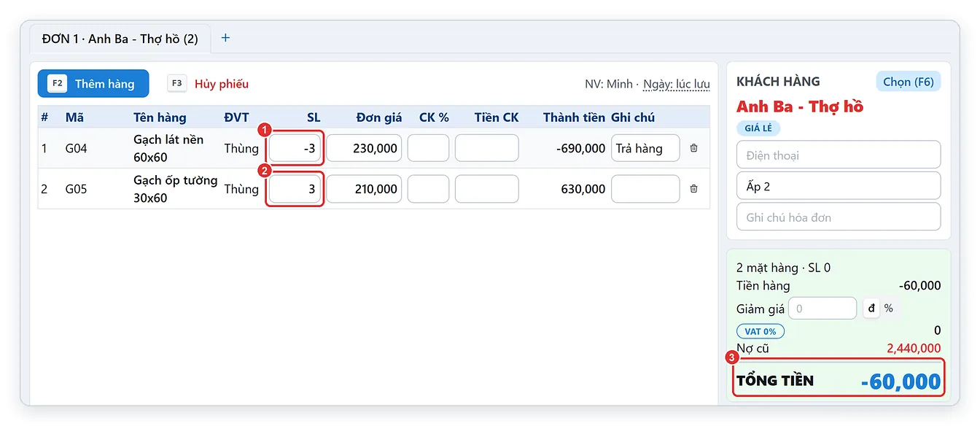The width and height of the screenshot is (980, 426).
Task: Select product code G05
Action: pos(76,189)
